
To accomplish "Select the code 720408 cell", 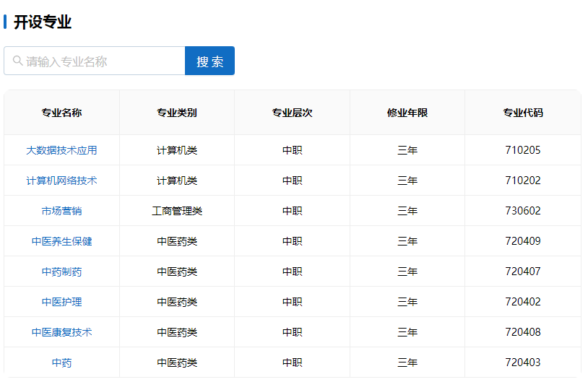I will (523, 332).
